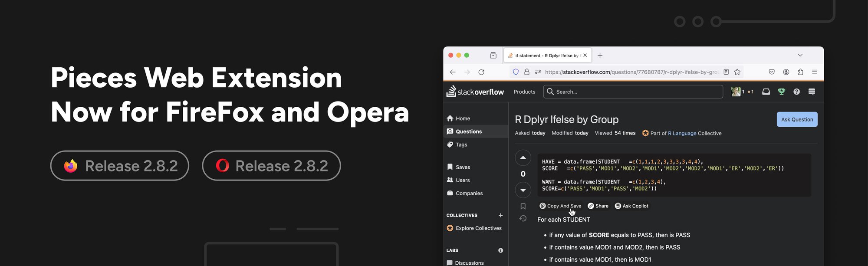Click the plus icon next to Collectives
Screen dimensions: 868x266
pyautogui.click(x=500, y=215)
